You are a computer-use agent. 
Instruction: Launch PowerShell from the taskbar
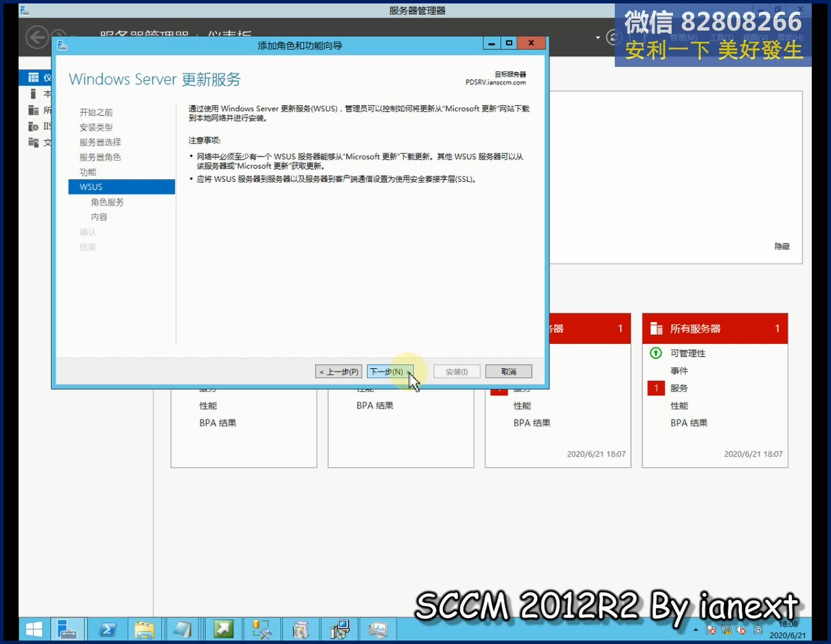click(106, 629)
